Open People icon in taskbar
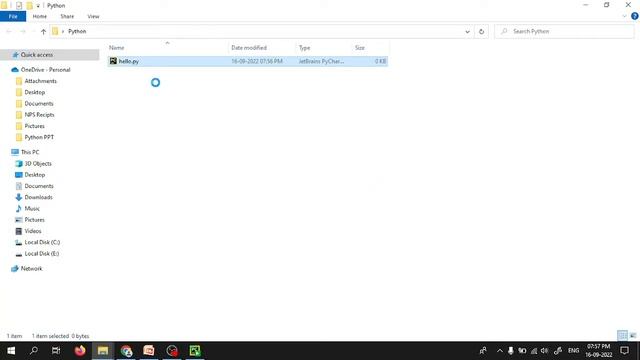 coord(483,351)
